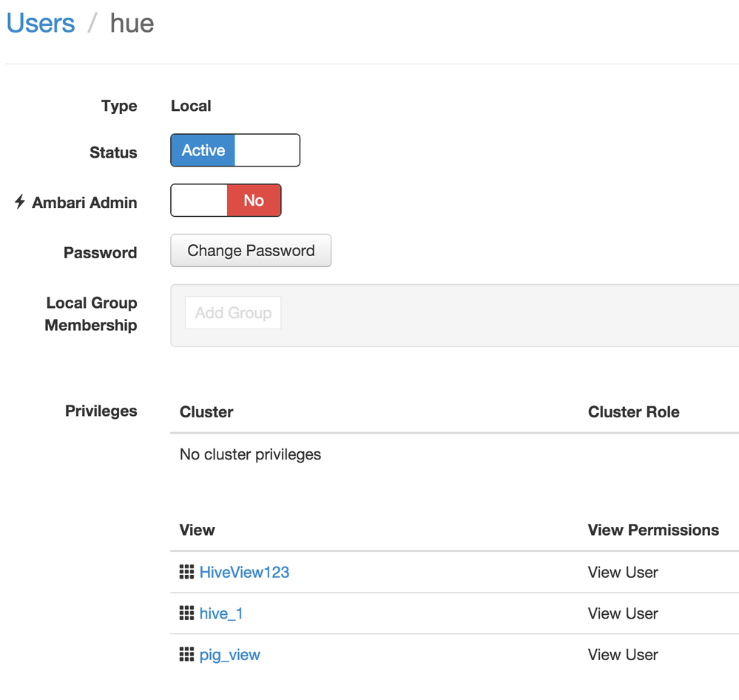Screen dimensions: 739x700
Task: Open the HiveView123 view link
Action: click(244, 572)
